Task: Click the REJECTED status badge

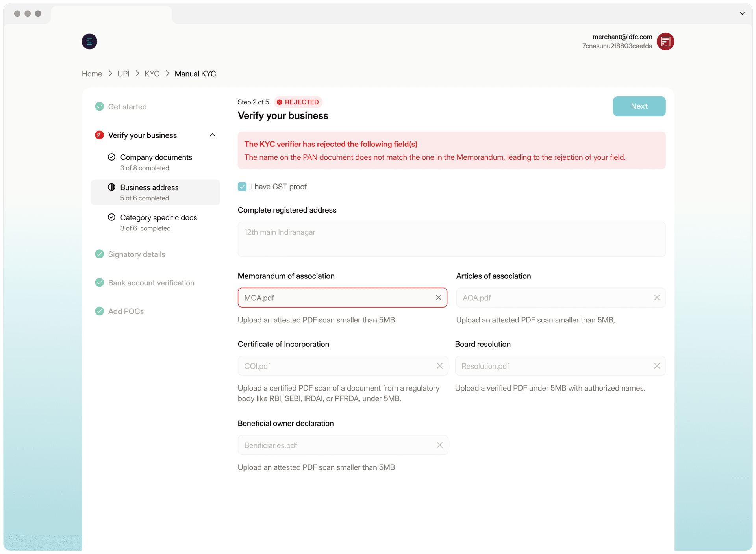Action: pos(298,102)
